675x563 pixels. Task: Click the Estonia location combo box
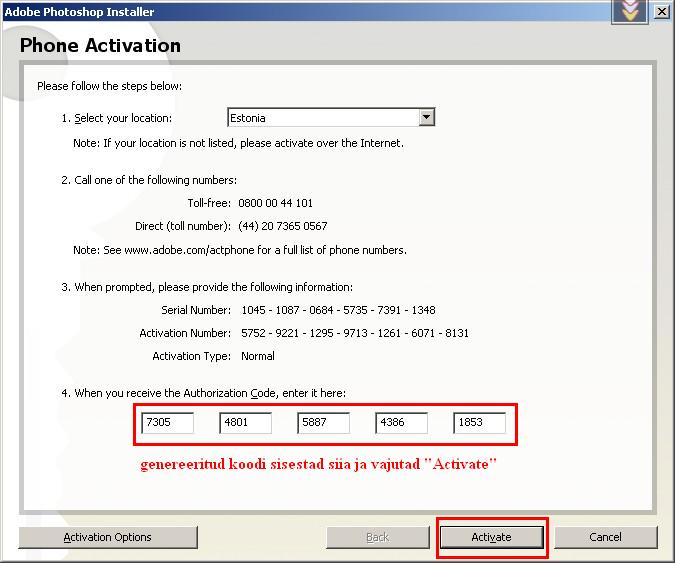point(331,117)
